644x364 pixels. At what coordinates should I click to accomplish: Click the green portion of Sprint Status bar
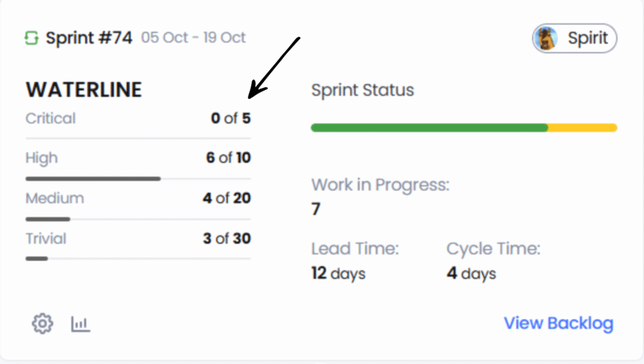click(429, 128)
